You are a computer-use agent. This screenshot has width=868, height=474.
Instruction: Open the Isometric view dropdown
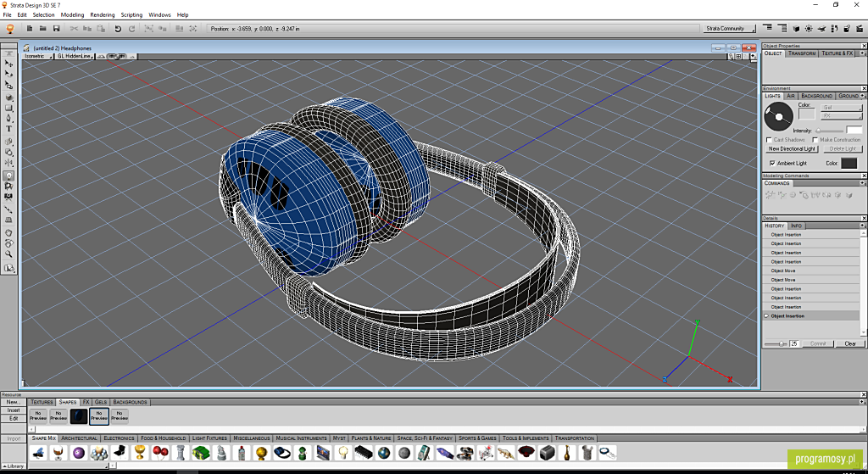tap(37, 57)
